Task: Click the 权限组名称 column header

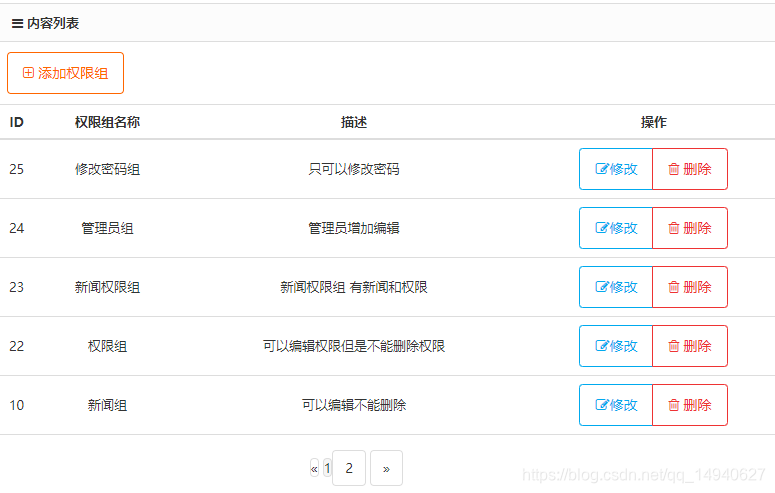Action: [107, 122]
